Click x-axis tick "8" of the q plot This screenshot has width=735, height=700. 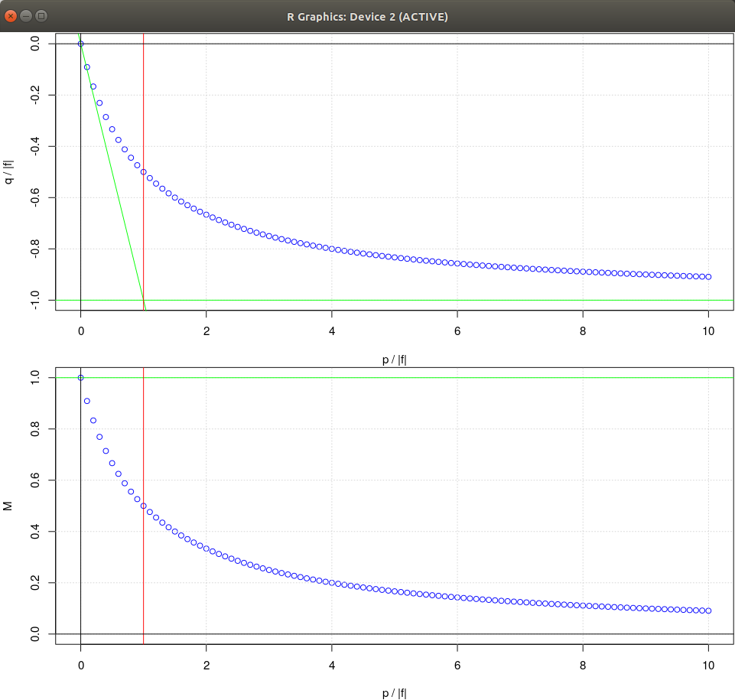point(583,331)
